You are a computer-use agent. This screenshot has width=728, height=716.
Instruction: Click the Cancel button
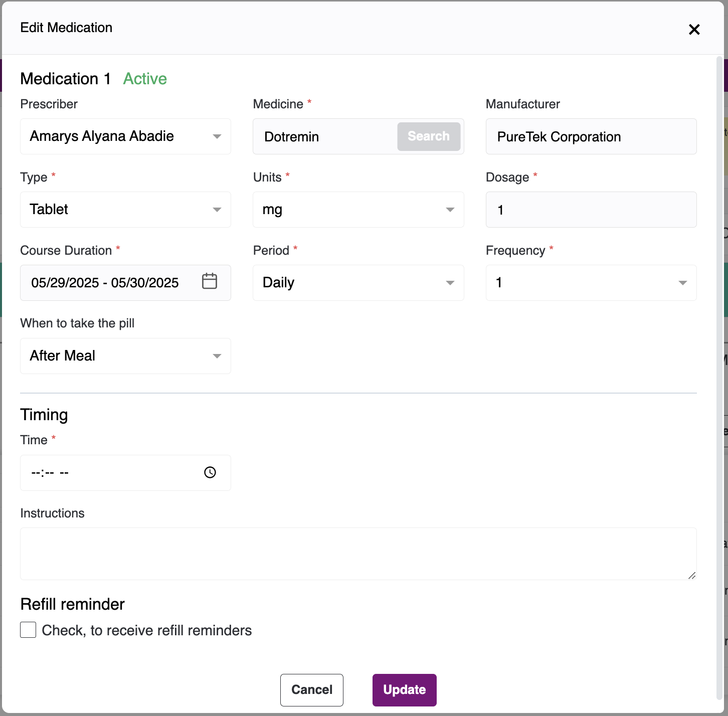pos(312,690)
